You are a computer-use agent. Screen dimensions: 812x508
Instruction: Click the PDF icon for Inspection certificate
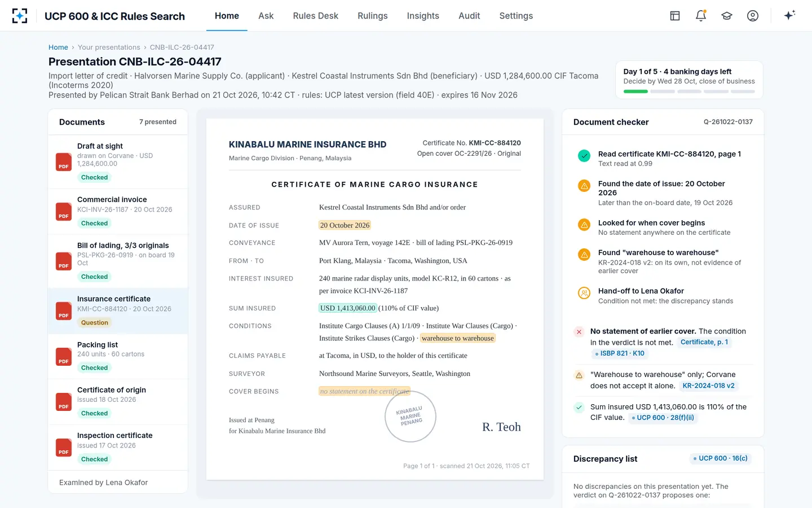point(64,448)
